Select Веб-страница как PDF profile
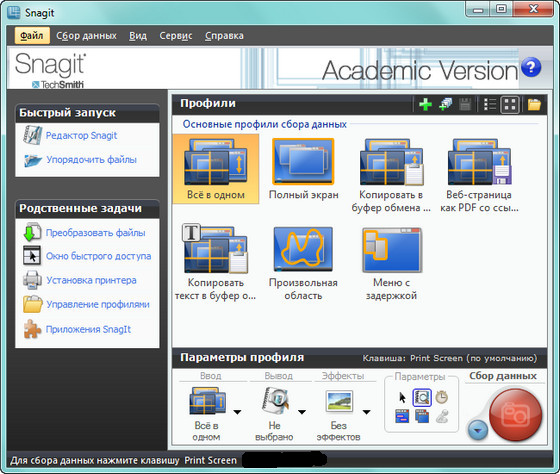Image resolution: width=560 pixels, height=474 pixels. [x=479, y=175]
